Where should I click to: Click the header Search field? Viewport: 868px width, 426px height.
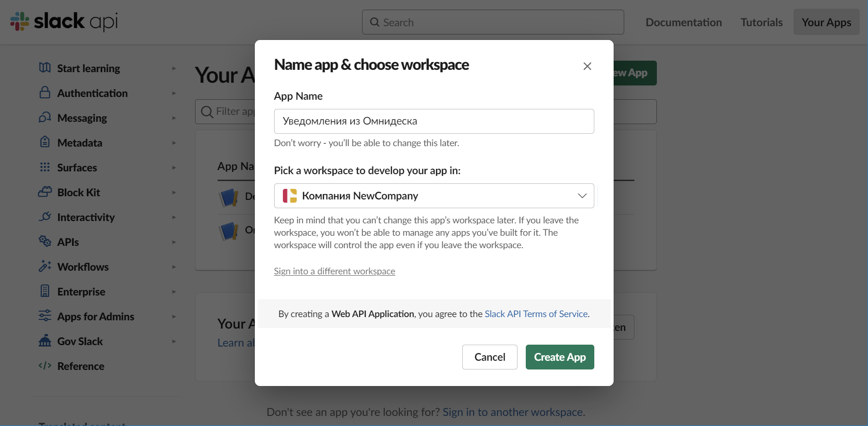tap(493, 22)
